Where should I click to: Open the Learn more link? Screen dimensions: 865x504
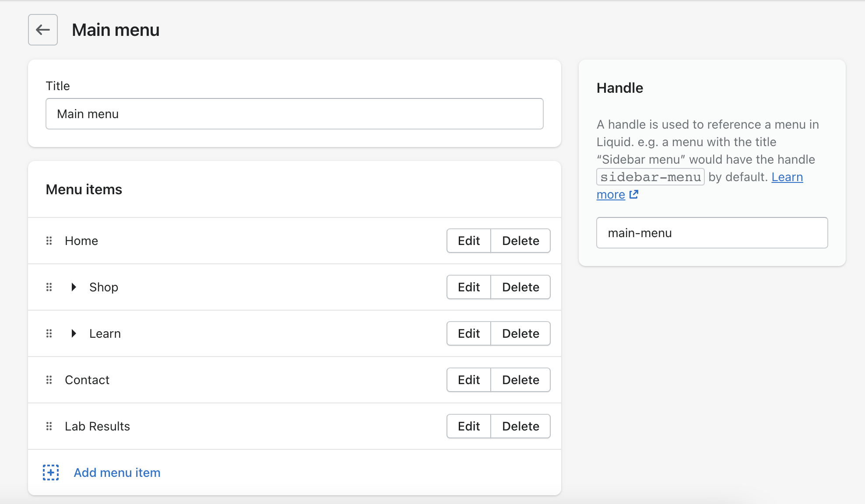(x=787, y=177)
